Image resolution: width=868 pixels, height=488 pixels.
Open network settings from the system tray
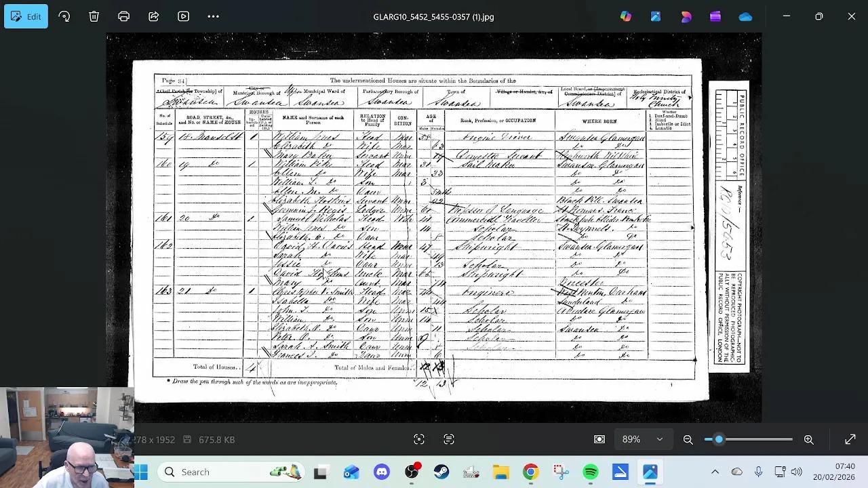[x=781, y=472]
